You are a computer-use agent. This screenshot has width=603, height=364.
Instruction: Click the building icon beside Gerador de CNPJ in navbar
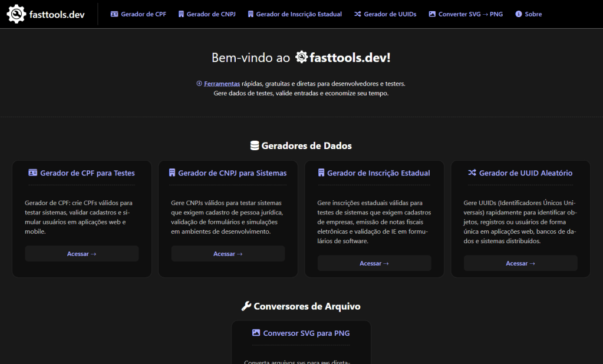181,14
